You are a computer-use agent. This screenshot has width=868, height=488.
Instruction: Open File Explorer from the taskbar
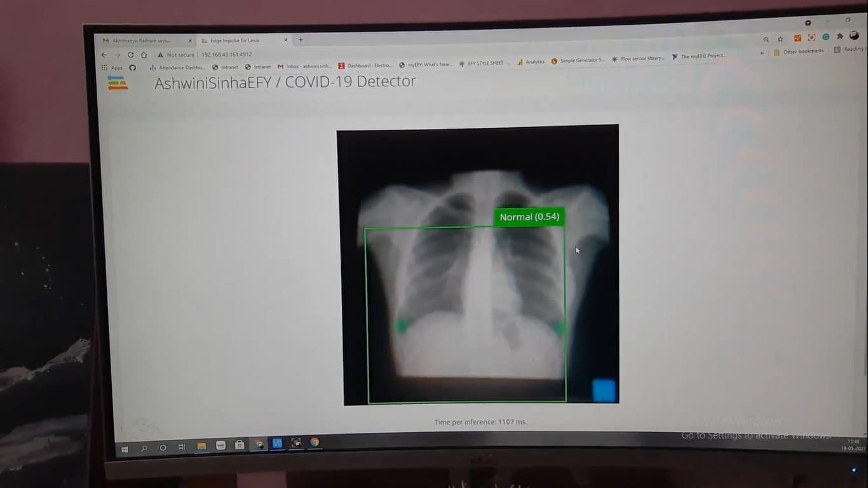coord(201,446)
